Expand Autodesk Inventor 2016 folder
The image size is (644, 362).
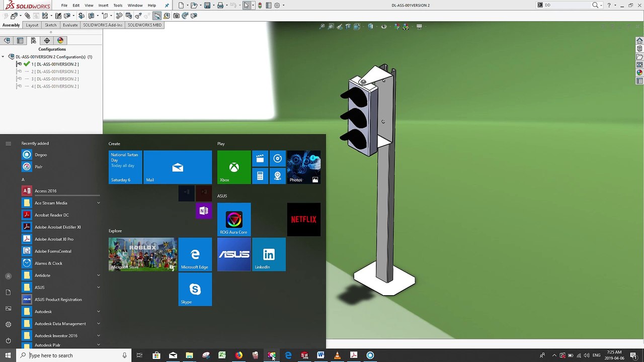pyautogui.click(x=99, y=336)
